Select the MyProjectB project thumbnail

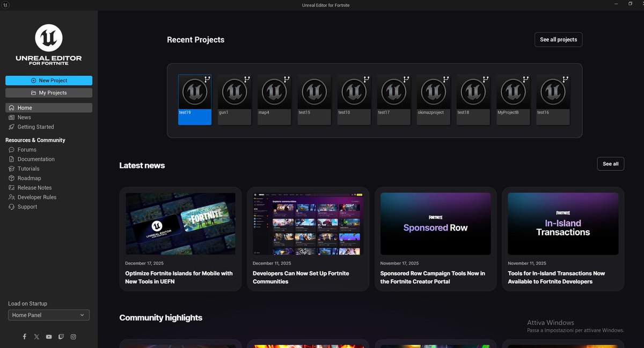coord(513,100)
